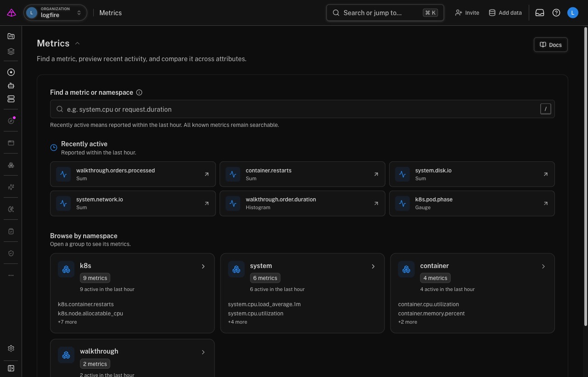Open the user avatar L menu
This screenshot has height=377, width=588.
pyautogui.click(x=572, y=13)
